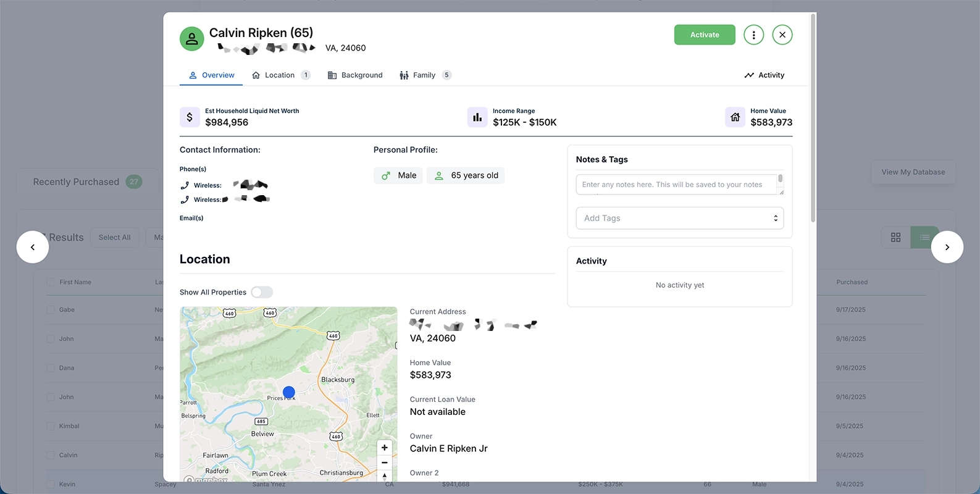Go to previous contact with left arrow
Screen dimensions: 980x494
pos(33,247)
